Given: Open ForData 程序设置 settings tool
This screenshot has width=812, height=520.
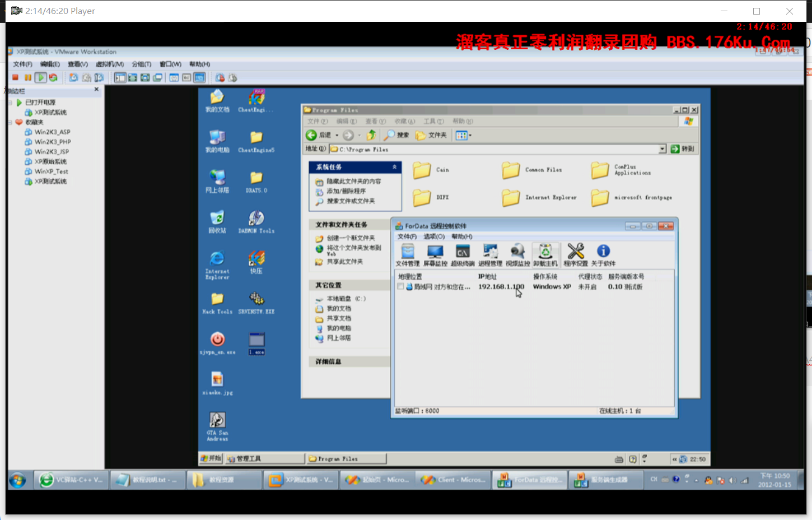Looking at the screenshot, I should tap(576, 255).
